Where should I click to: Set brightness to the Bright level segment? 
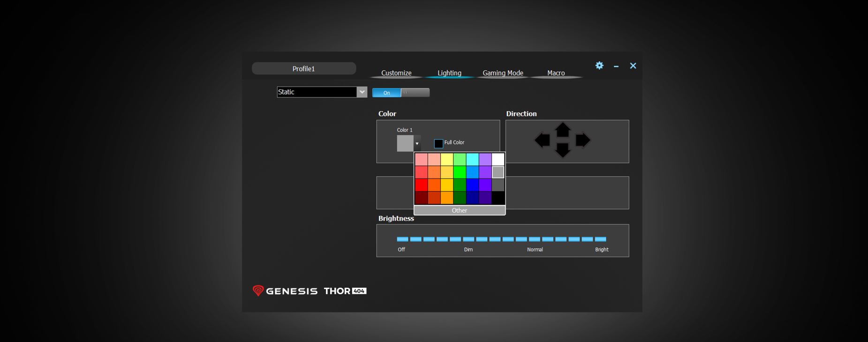(x=601, y=239)
